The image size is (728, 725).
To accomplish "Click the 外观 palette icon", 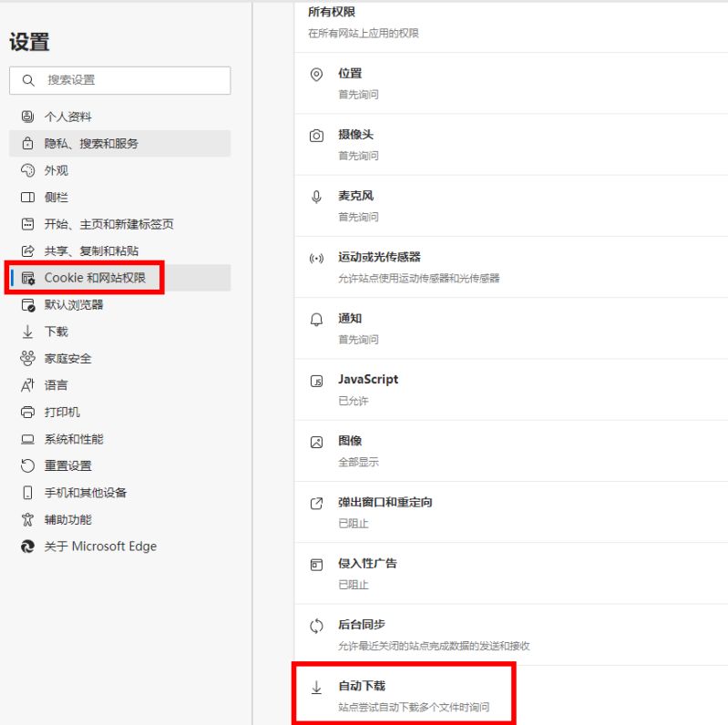I will click(27, 170).
